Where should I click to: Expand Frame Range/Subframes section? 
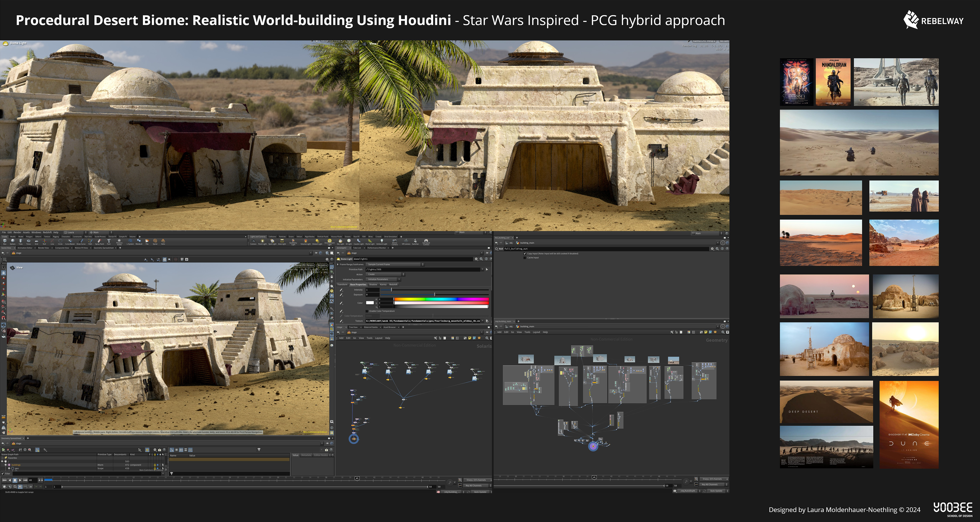coord(338,264)
